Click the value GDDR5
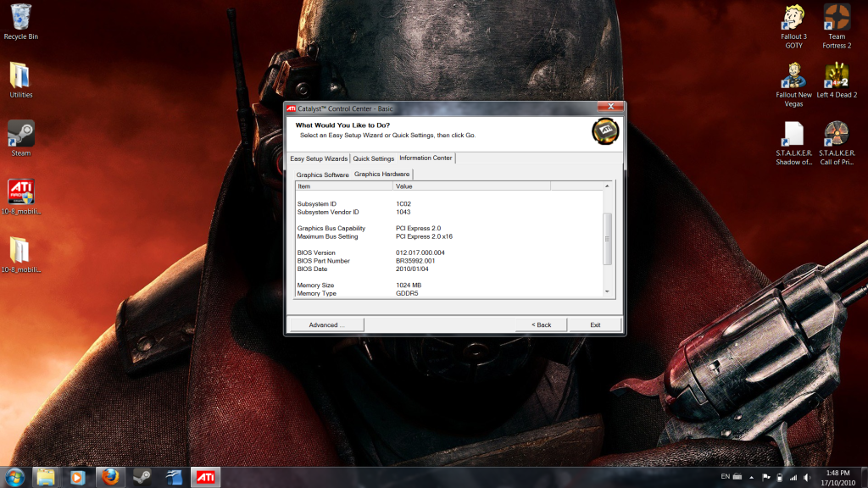Viewport: 868px width, 488px height. point(407,293)
